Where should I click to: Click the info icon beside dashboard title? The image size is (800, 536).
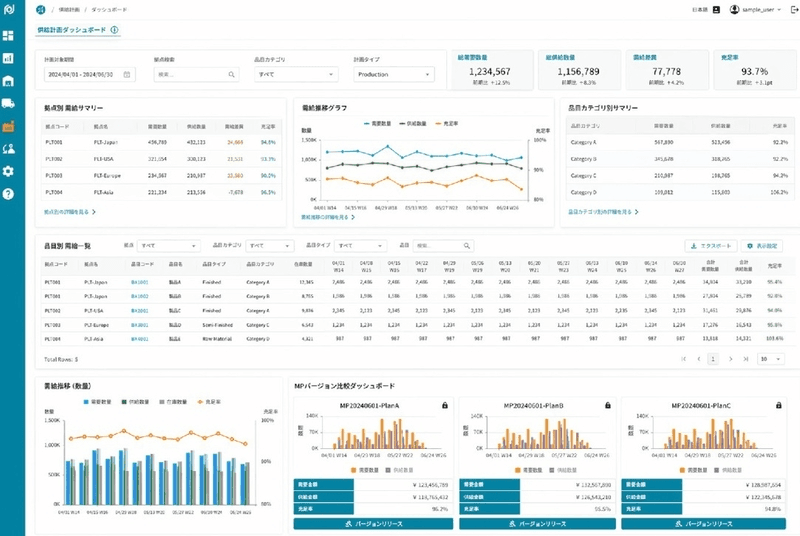114,30
